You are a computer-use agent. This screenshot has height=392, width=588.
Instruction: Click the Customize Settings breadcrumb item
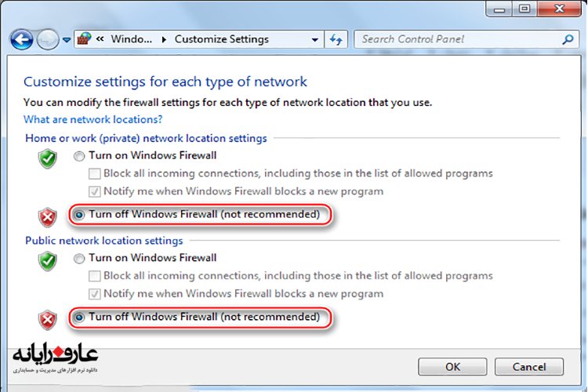pyautogui.click(x=221, y=39)
